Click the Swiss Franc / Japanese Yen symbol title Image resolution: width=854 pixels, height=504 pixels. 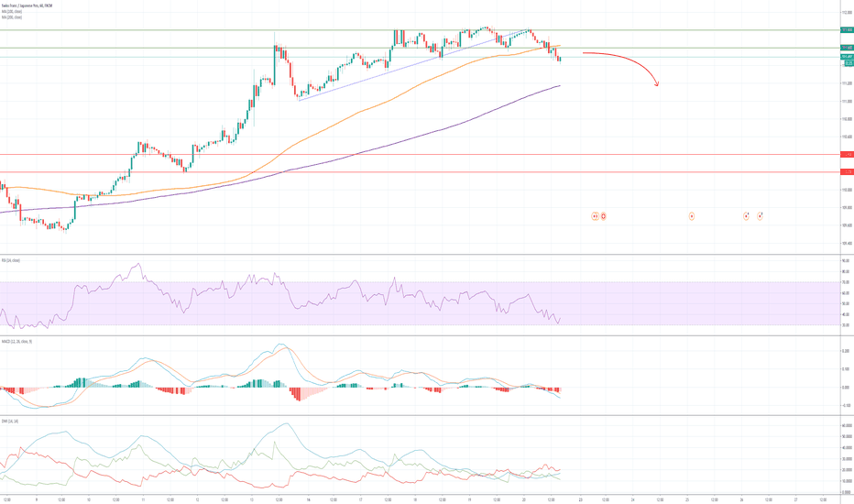point(27,5)
